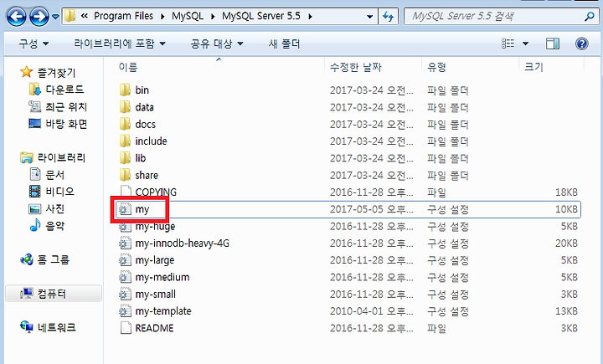This screenshot has width=603, height=364.
Task: Select 라이브러리 in the navigation pane
Action: coord(61,157)
